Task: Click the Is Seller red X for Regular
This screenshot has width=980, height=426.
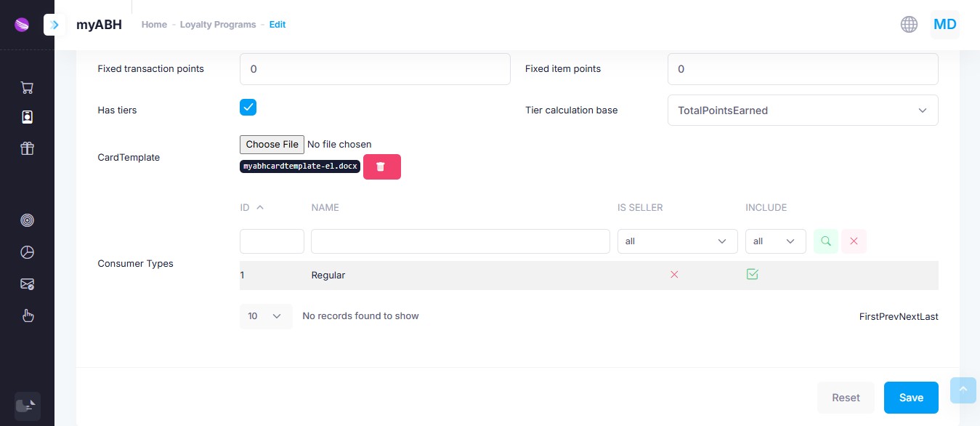Action: pyautogui.click(x=674, y=274)
